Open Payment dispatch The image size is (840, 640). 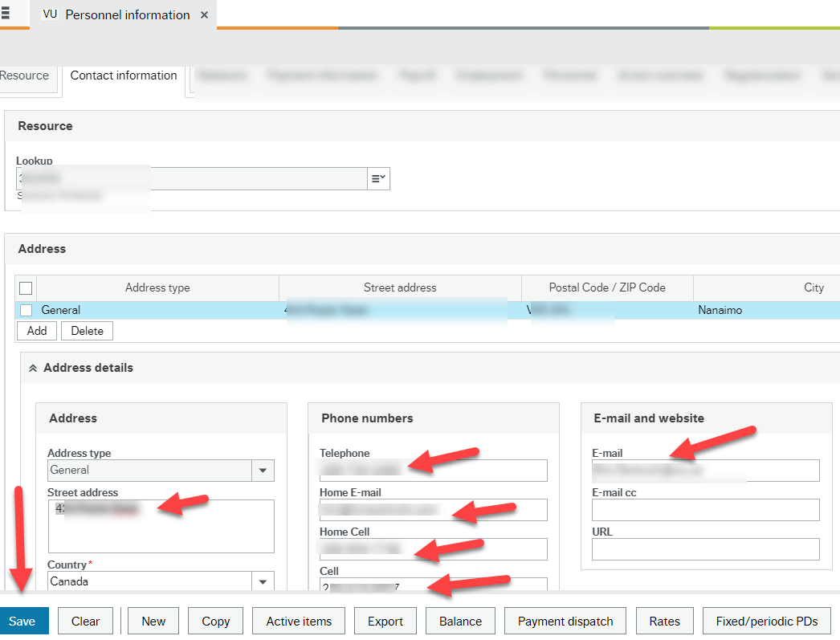(x=565, y=620)
